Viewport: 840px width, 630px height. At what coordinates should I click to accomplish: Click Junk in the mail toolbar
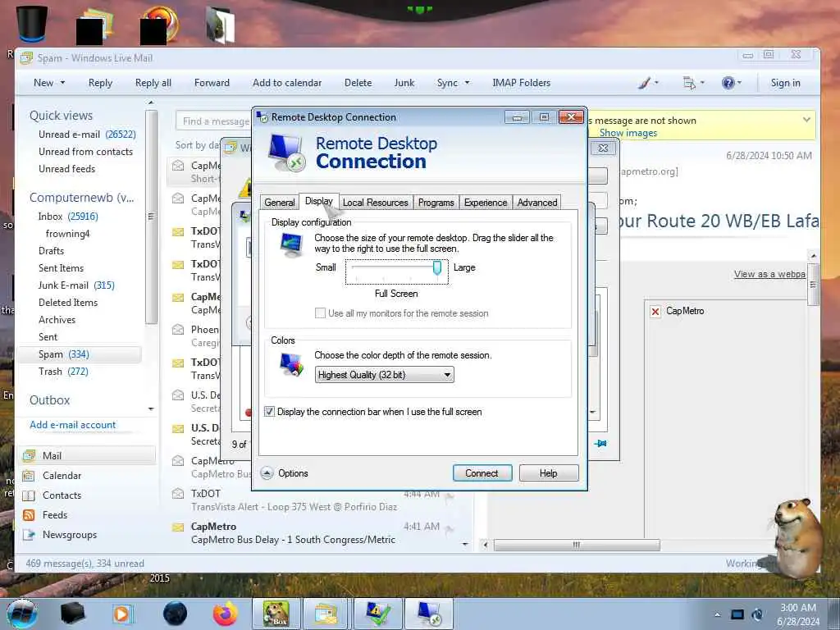point(404,83)
